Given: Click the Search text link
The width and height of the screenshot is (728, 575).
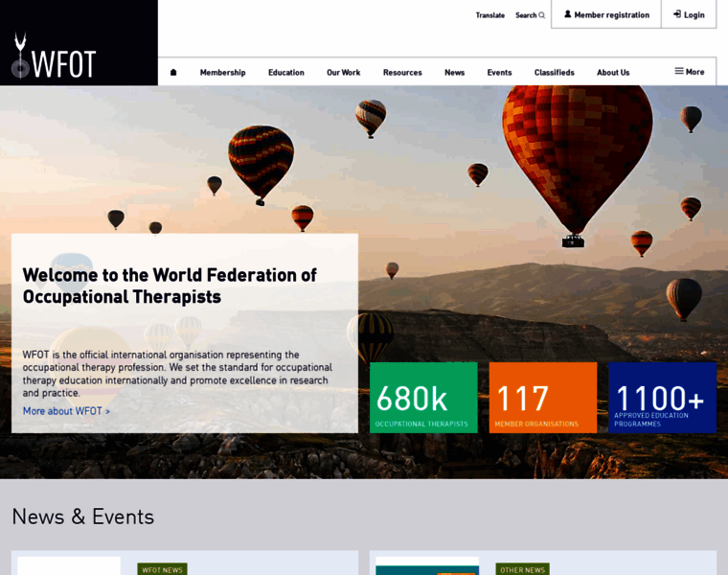Looking at the screenshot, I should (526, 15).
